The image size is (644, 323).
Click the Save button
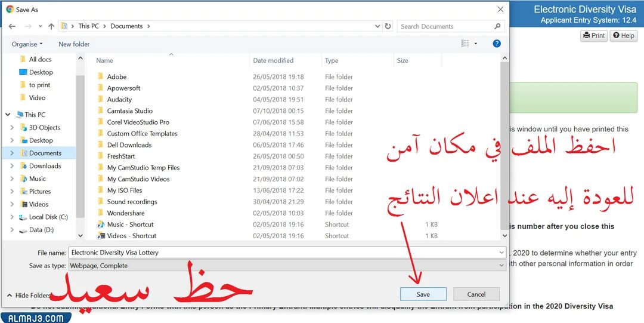tap(423, 294)
